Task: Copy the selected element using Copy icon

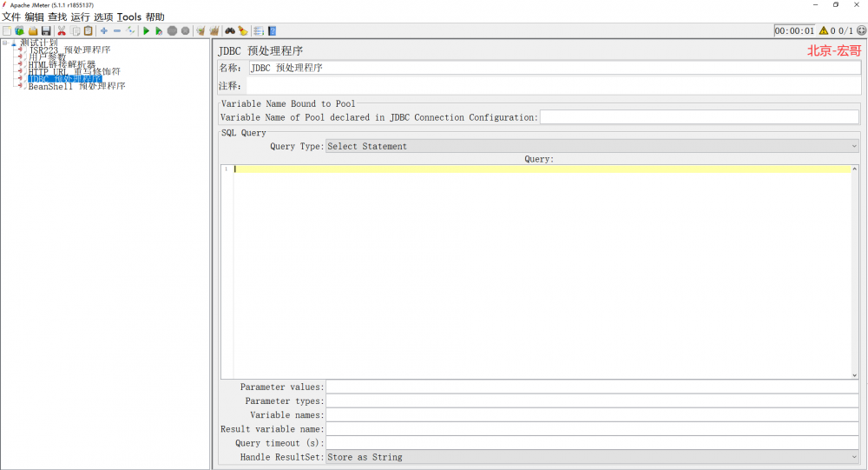Action: tap(76, 31)
